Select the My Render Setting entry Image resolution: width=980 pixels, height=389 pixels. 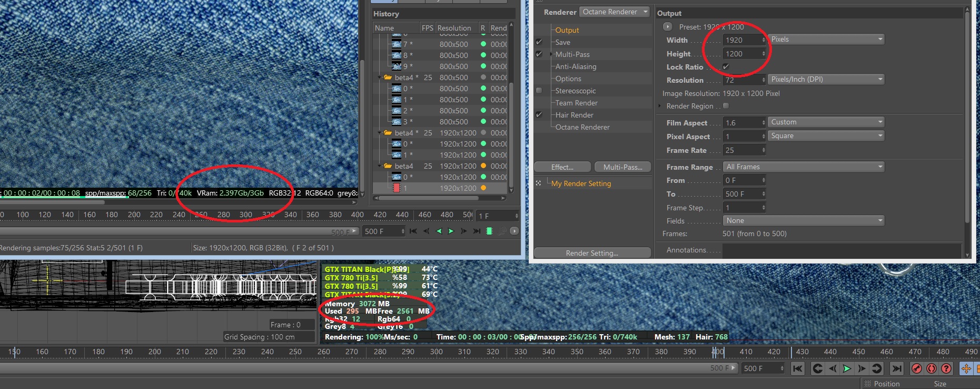click(x=581, y=183)
